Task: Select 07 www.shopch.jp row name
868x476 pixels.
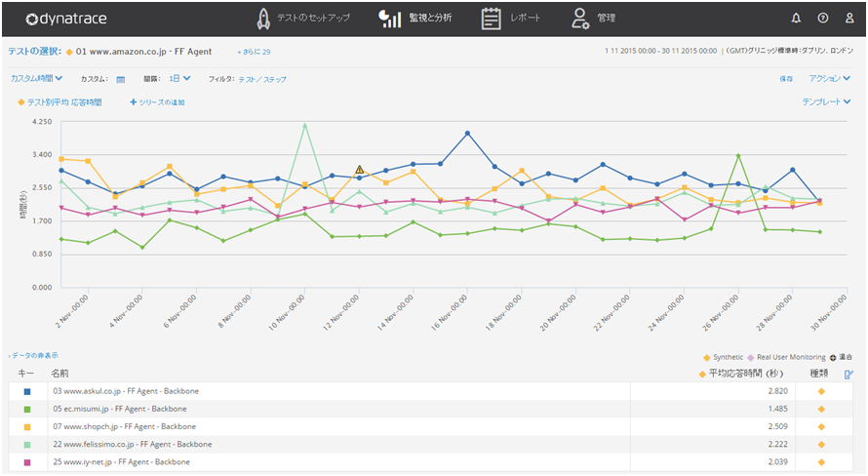Action: pos(125,426)
